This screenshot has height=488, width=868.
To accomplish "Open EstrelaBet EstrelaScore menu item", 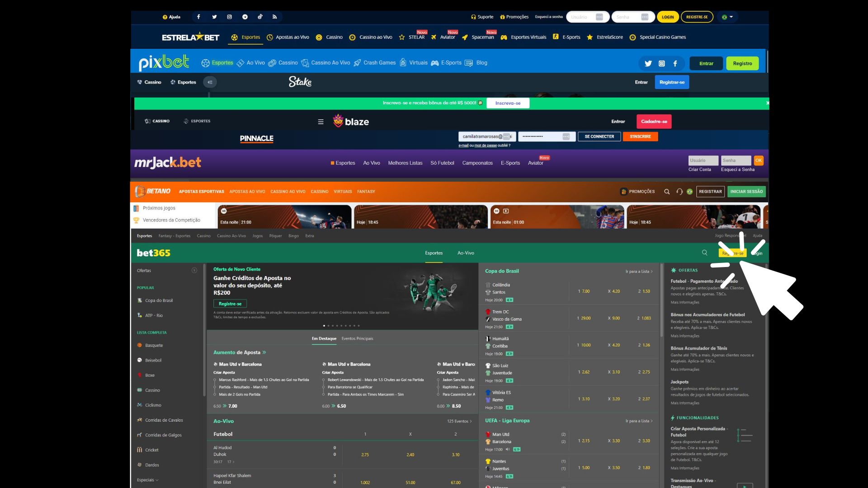I will click(605, 37).
